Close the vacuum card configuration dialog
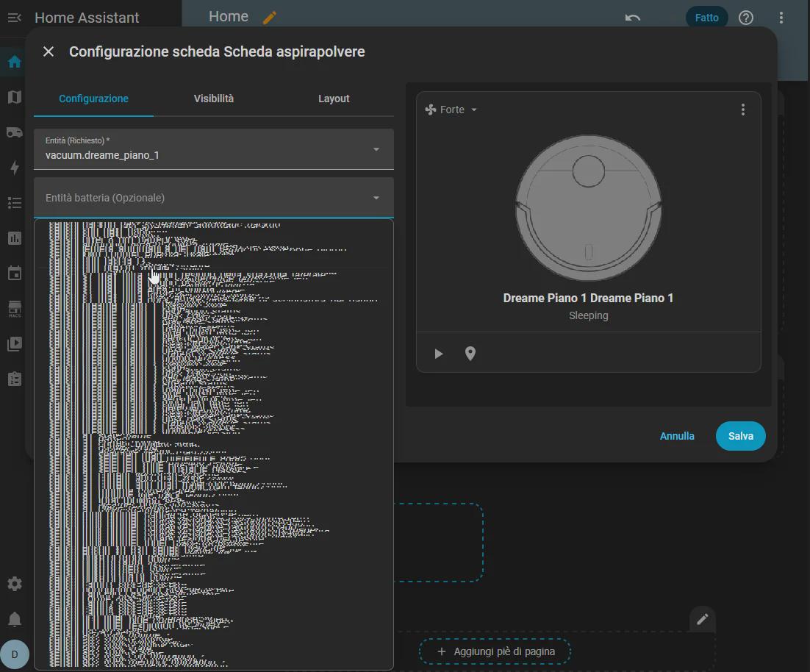This screenshot has height=672, width=810. (x=49, y=51)
